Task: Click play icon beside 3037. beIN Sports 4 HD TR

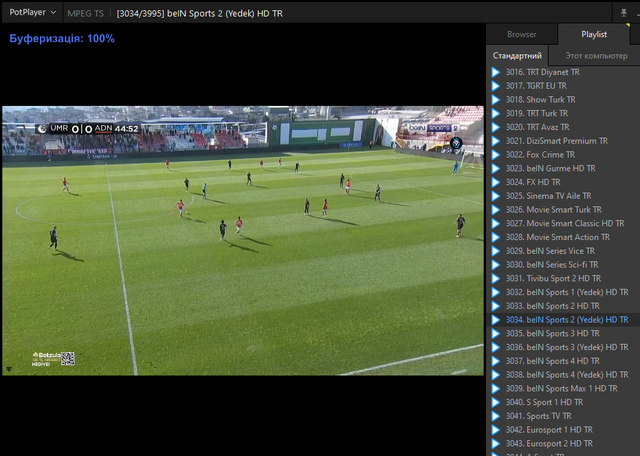Action: click(496, 361)
